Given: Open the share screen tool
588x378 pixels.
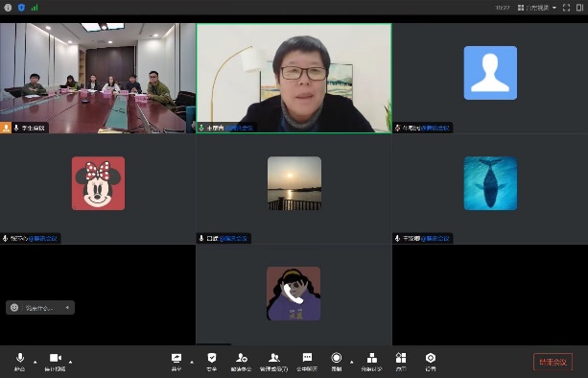Looking at the screenshot, I should (176, 362).
